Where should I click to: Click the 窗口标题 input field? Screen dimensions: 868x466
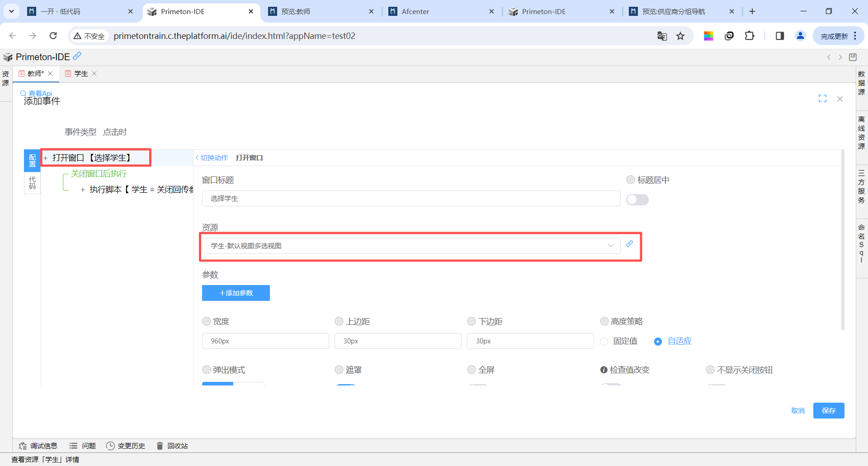point(410,199)
